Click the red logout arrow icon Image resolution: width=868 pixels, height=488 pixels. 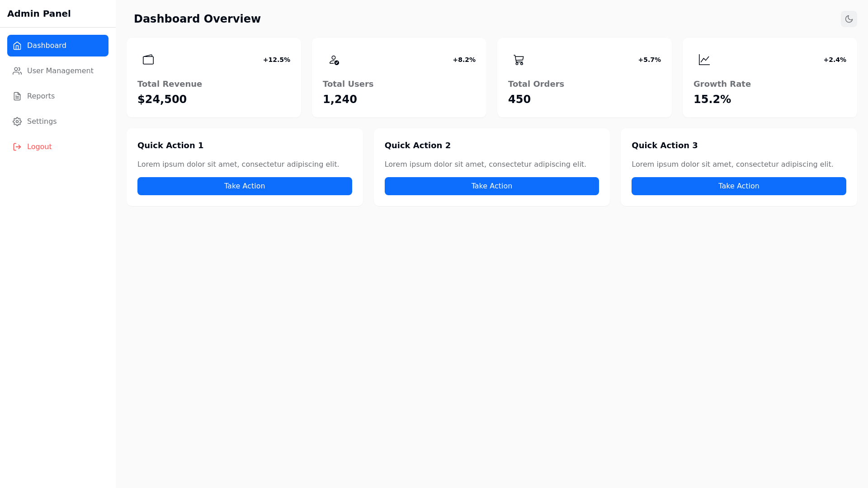pyautogui.click(x=17, y=147)
